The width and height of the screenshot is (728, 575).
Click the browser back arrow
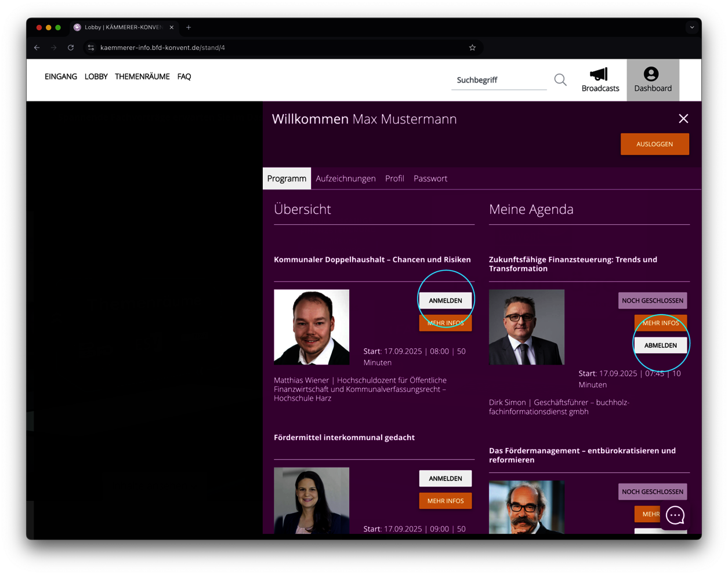click(x=37, y=48)
